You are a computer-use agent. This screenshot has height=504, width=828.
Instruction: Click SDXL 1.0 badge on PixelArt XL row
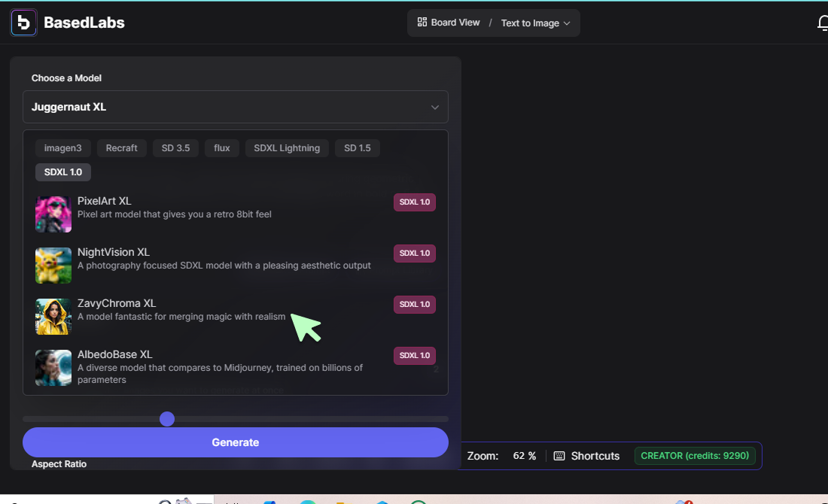[x=415, y=202]
